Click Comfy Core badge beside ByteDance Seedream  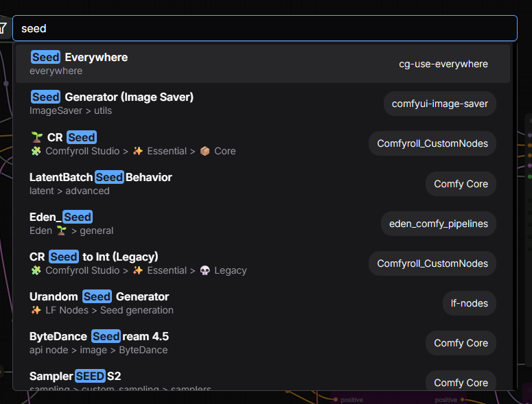(x=461, y=342)
